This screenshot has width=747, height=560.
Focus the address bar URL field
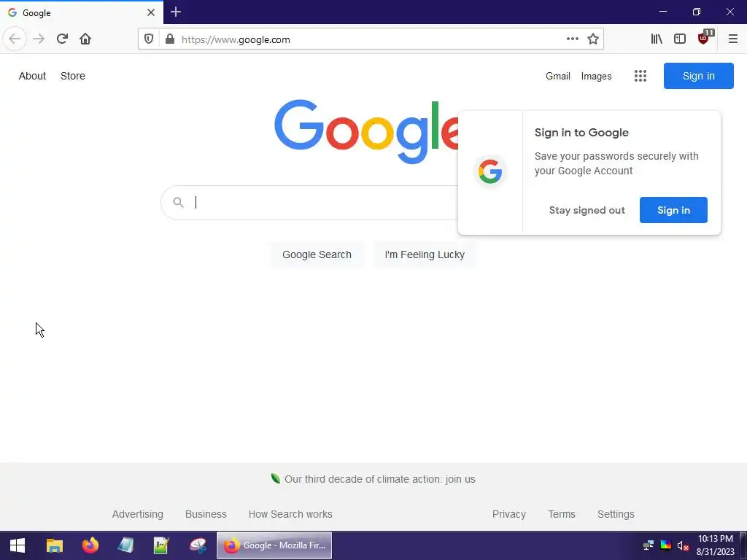371,39
